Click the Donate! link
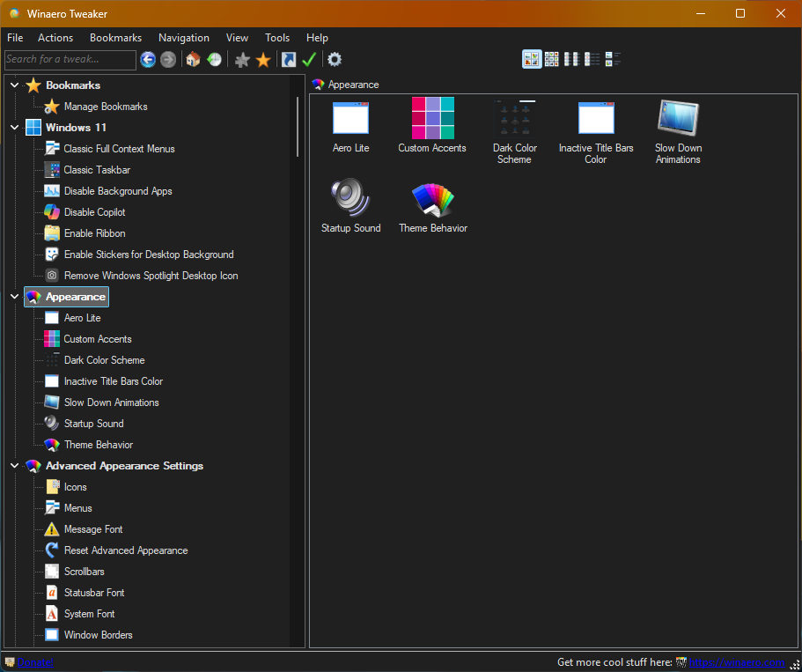Screen dimensions: 802x672 tap(35, 662)
